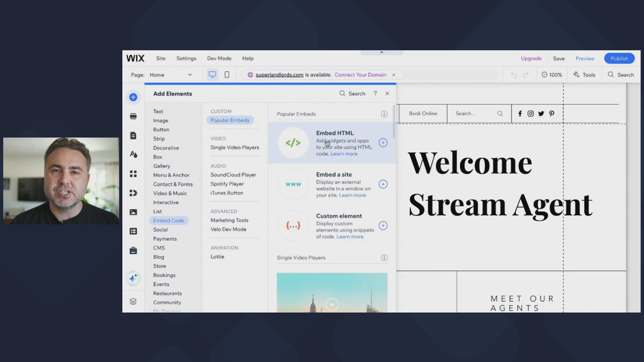Click the Publish button
The image size is (644, 362).
pos(619,58)
